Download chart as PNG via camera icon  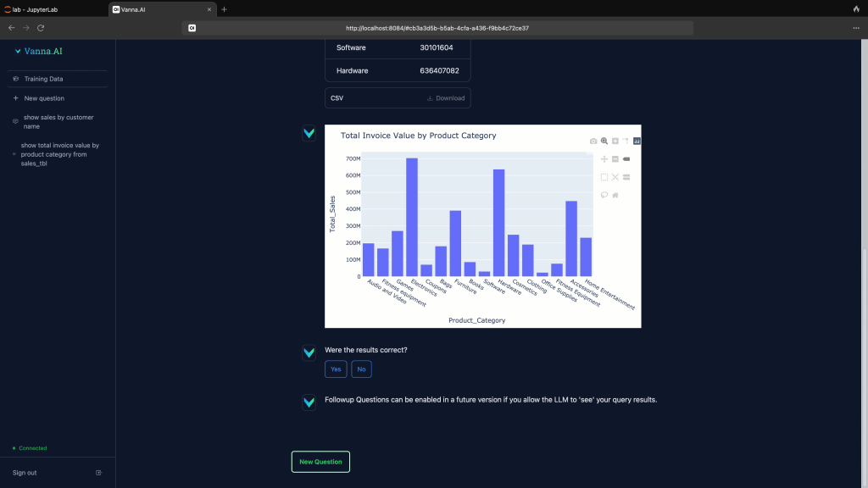coord(593,141)
